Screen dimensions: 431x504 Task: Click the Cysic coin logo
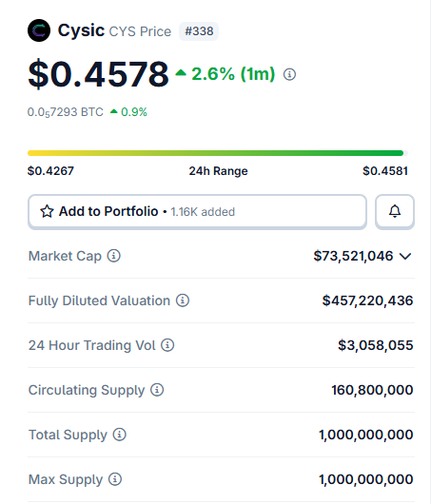pyautogui.click(x=39, y=30)
